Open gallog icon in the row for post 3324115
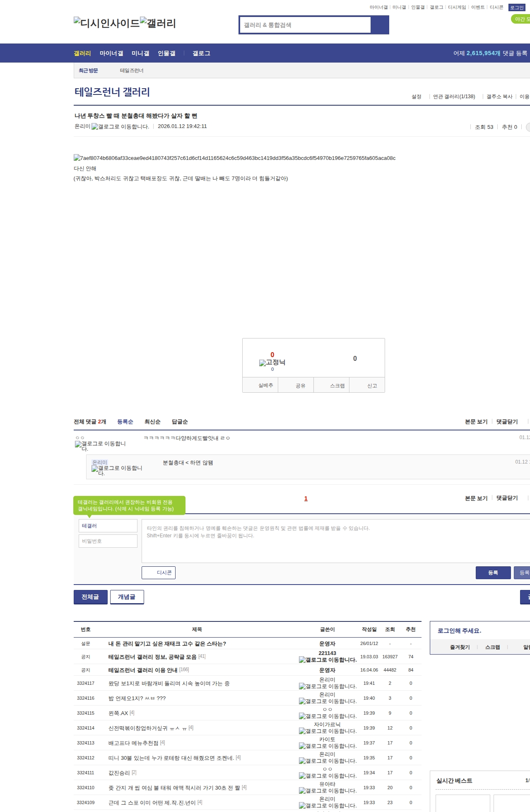The image size is (530, 812). [x=328, y=716]
